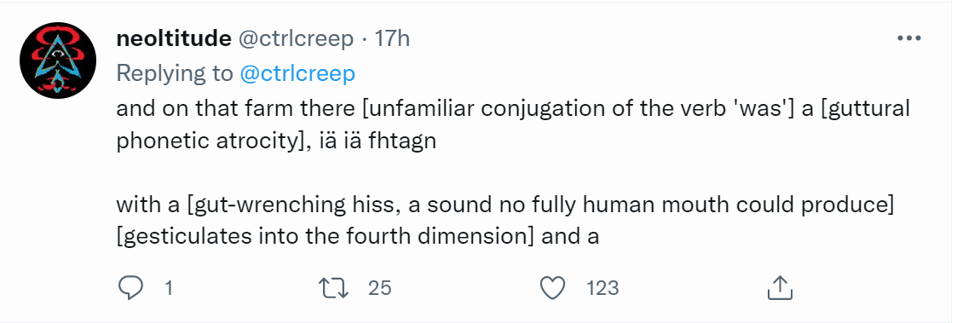This screenshot has height=323, width=980.
Task: Open the share tweet upload icon
Action: [x=780, y=287]
